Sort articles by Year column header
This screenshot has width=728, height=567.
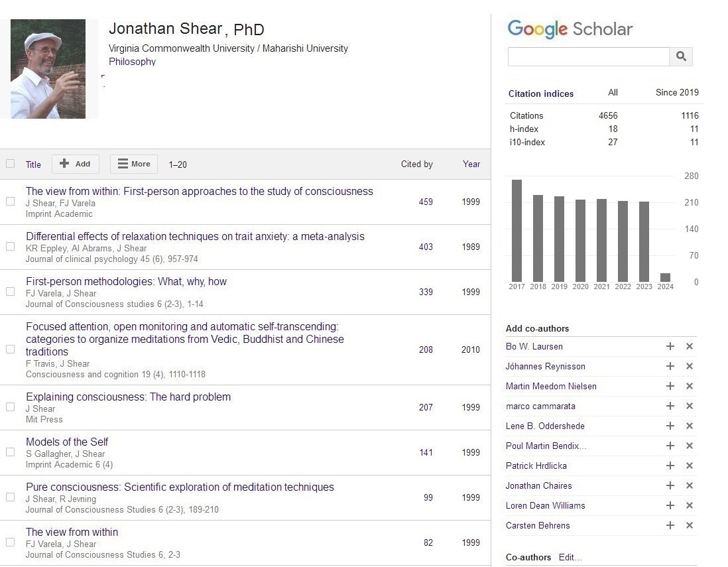point(471,164)
